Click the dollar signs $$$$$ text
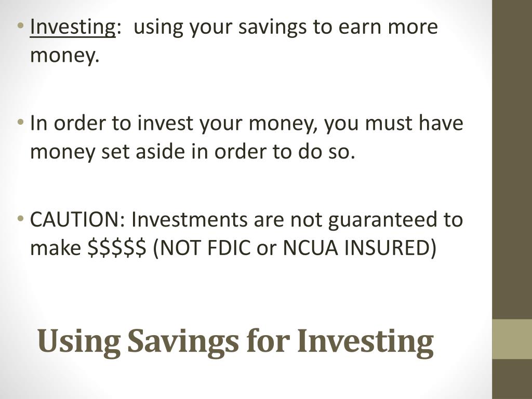This screenshot has width=532, height=399. (x=117, y=248)
